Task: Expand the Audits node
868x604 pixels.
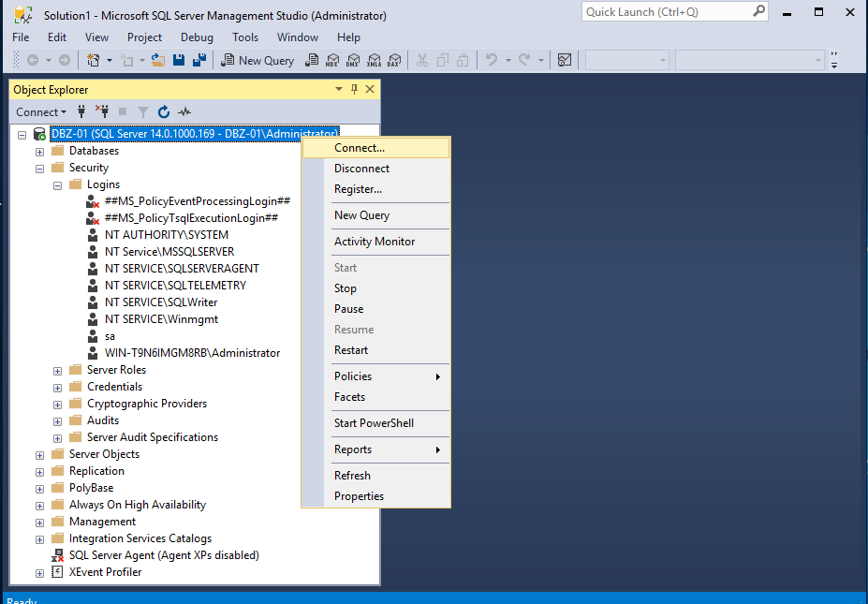Action: tap(57, 421)
